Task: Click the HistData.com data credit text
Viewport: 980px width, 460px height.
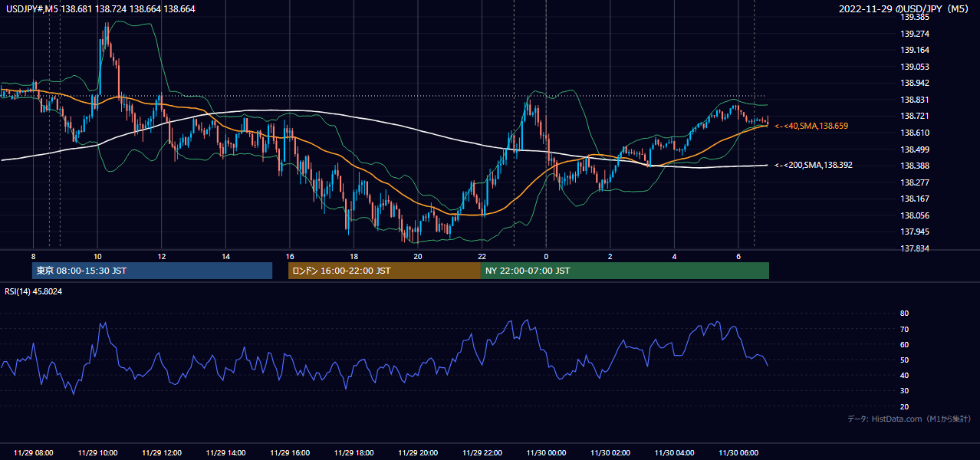Action: click(x=909, y=419)
